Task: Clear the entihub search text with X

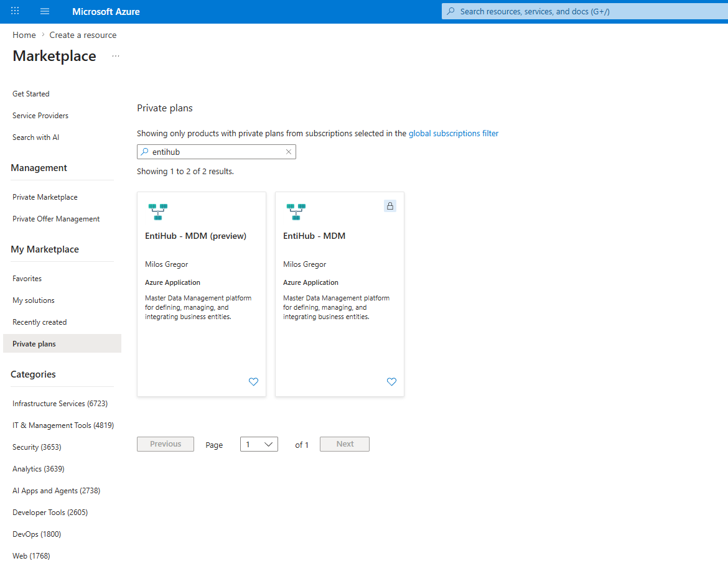Action: 288,152
